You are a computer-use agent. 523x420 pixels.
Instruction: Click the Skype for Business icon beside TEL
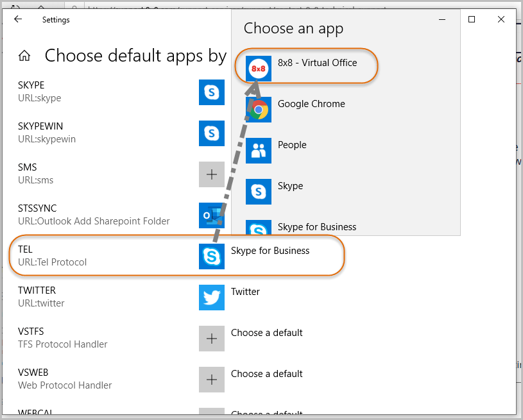[x=211, y=256]
